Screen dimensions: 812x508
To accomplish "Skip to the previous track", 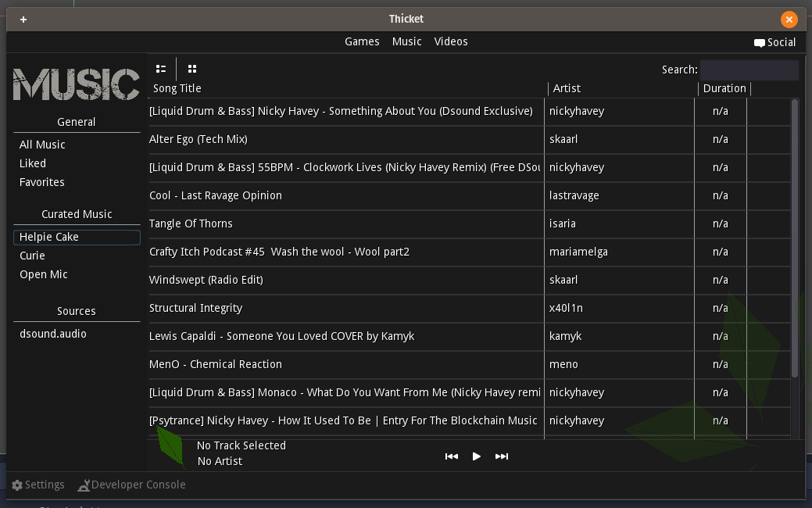I will coord(451,456).
